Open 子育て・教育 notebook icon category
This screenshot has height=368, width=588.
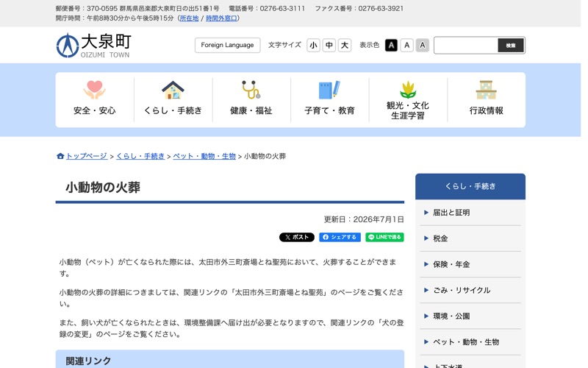pyautogui.click(x=329, y=99)
